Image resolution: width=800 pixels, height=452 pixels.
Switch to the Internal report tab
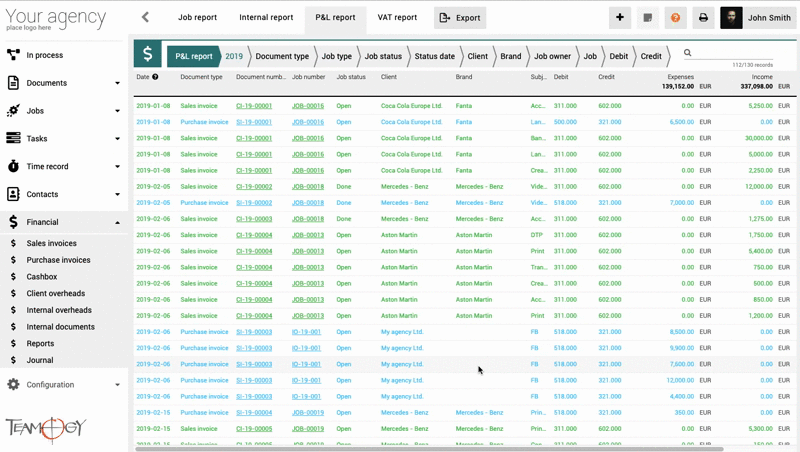pos(266,17)
